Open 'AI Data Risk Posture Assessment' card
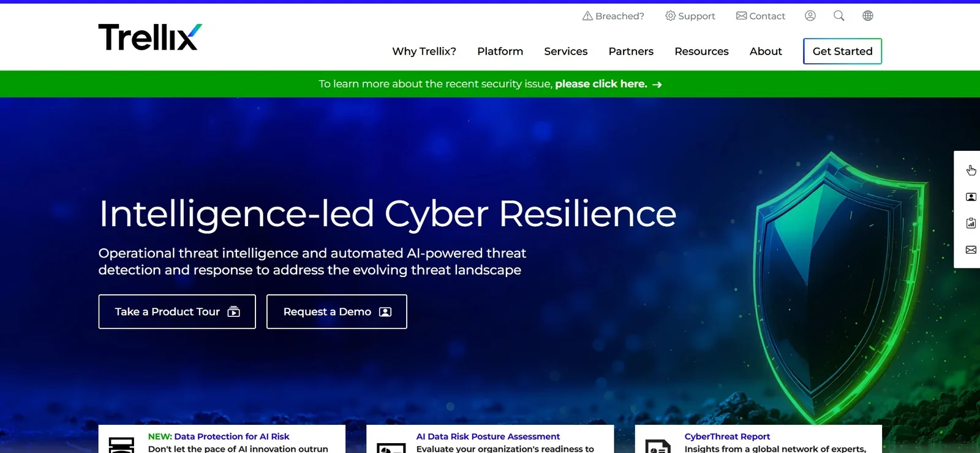Screen dimensions: 980x453 click(x=490, y=439)
